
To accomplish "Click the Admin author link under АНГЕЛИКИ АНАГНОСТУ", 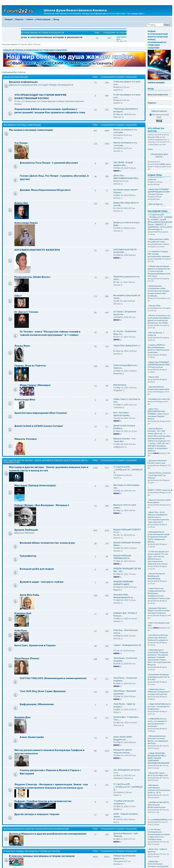I will point(116,258).
